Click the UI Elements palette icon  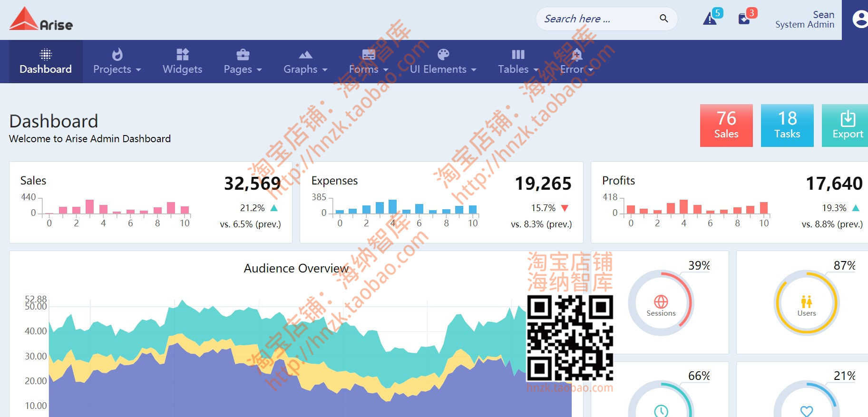pyautogui.click(x=443, y=54)
